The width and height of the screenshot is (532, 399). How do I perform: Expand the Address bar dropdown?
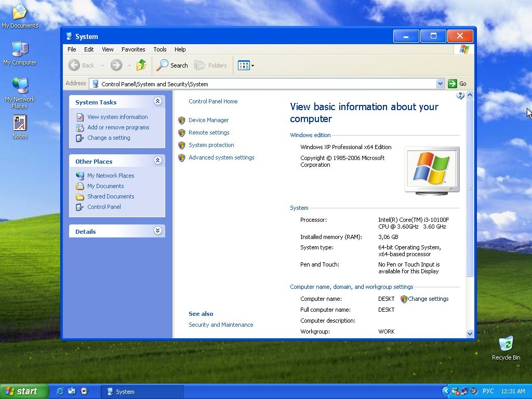[x=440, y=84]
